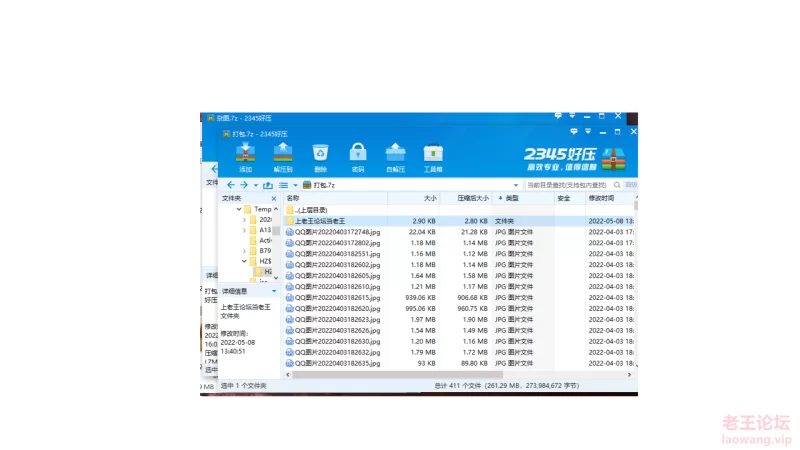Image resolution: width=800 pixels, height=450 pixels.
Task: Click the folder icon of 上老王论坛当老王
Action: click(x=289, y=221)
